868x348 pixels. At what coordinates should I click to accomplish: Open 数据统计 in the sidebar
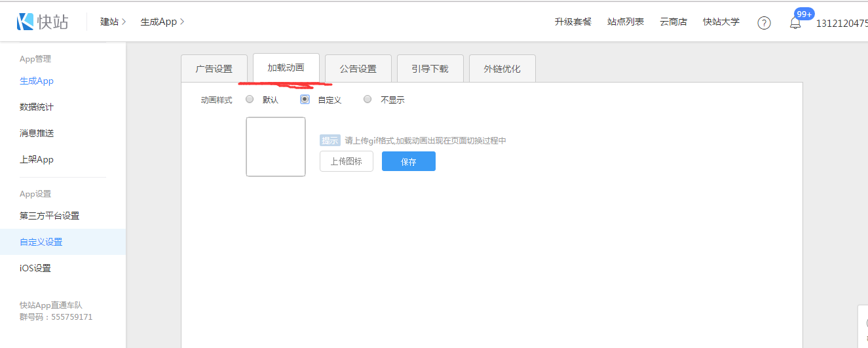(x=37, y=107)
